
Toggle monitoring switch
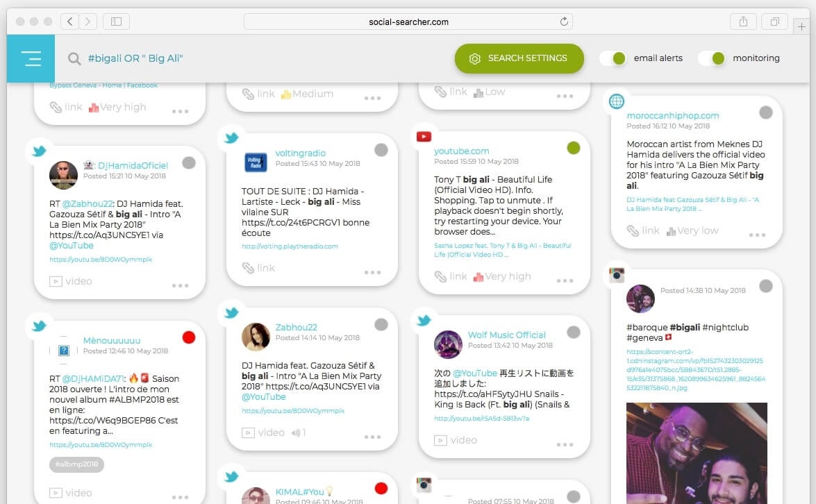(x=712, y=58)
